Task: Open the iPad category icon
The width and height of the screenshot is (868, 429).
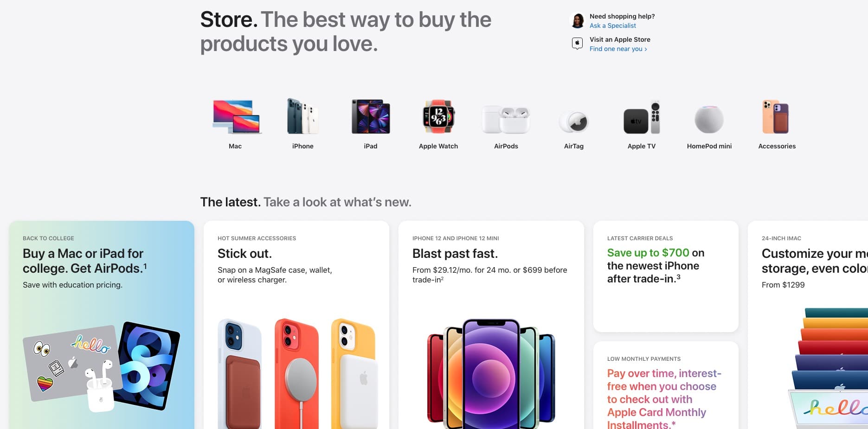Action: [371, 116]
